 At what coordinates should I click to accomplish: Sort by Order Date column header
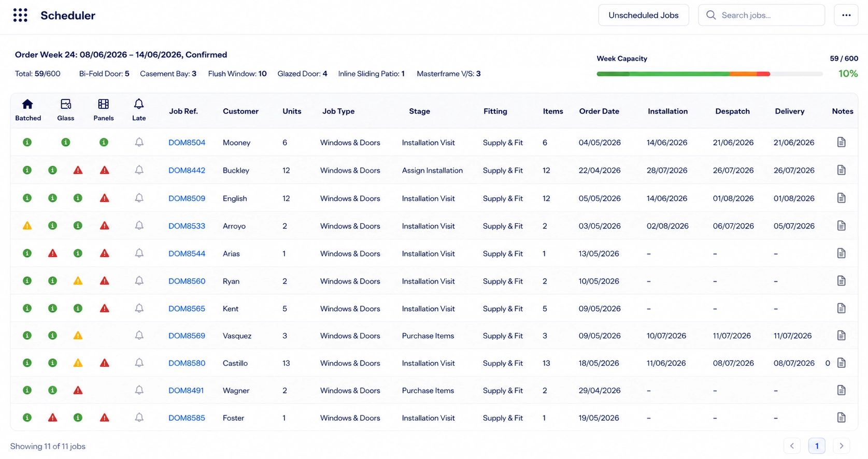point(599,111)
